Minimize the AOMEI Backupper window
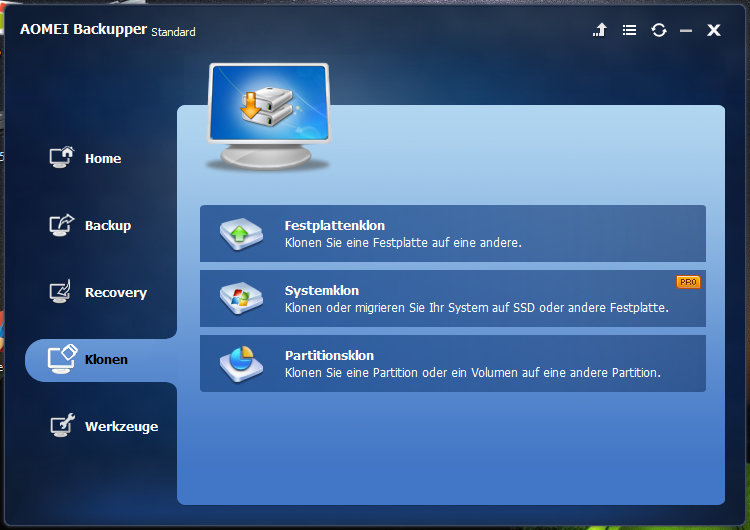Image resolution: width=750 pixels, height=530 pixels. [686, 31]
